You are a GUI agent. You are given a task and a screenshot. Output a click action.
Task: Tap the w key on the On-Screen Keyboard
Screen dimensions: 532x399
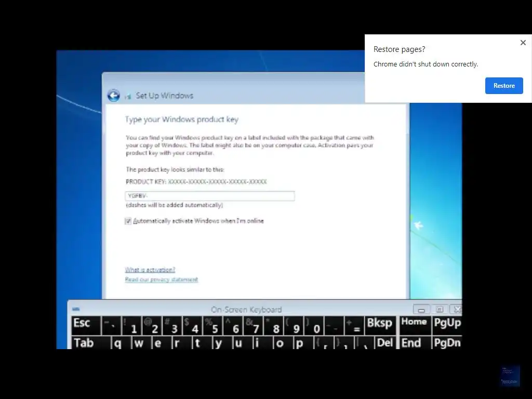point(141,342)
